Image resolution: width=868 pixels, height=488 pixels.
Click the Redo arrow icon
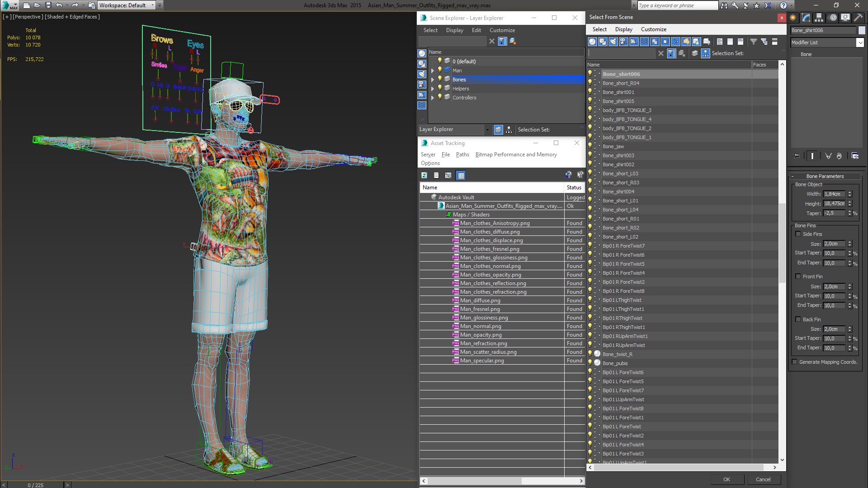tap(75, 5)
